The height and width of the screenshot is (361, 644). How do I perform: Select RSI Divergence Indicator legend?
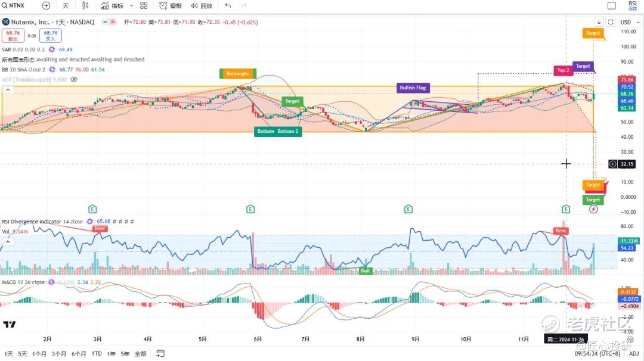pos(42,222)
